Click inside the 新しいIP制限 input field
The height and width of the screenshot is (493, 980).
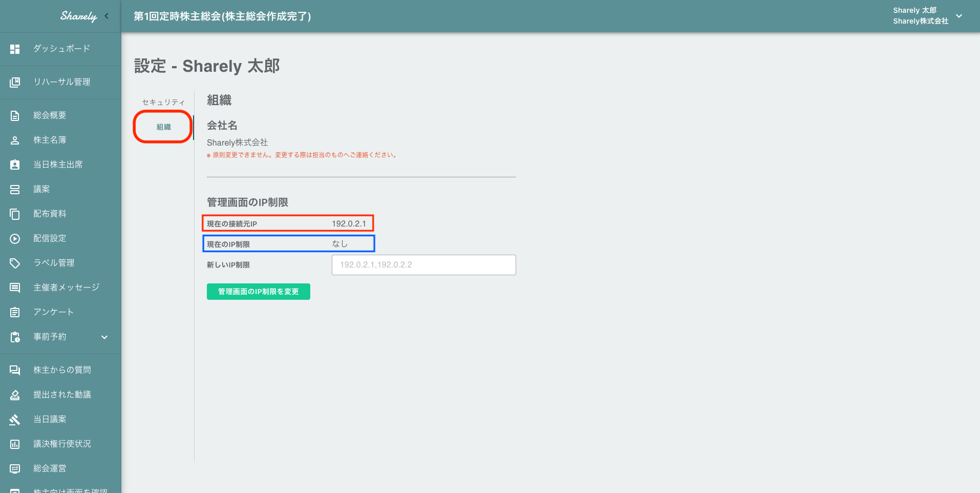(x=423, y=264)
